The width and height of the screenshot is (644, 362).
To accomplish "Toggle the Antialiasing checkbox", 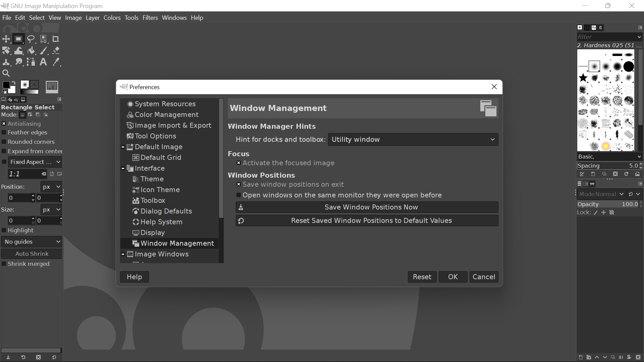I will pyautogui.click(x=4, y=124).
